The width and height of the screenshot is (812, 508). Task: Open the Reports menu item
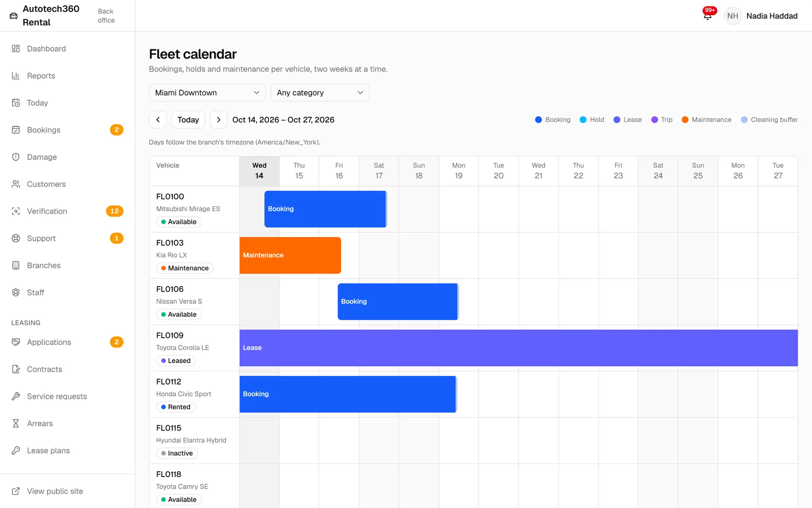point(67,76)
